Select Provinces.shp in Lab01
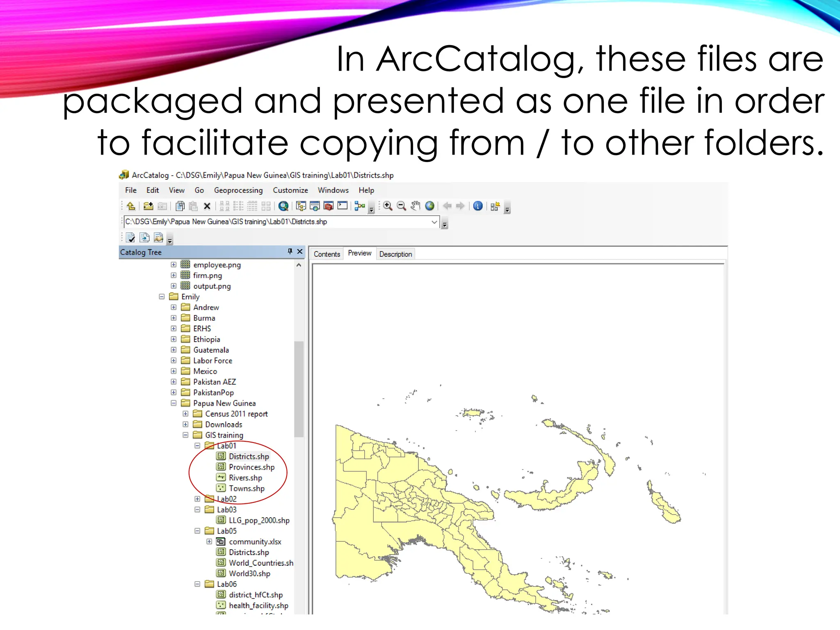The image size is (840, 630). (x=251, y=467)
